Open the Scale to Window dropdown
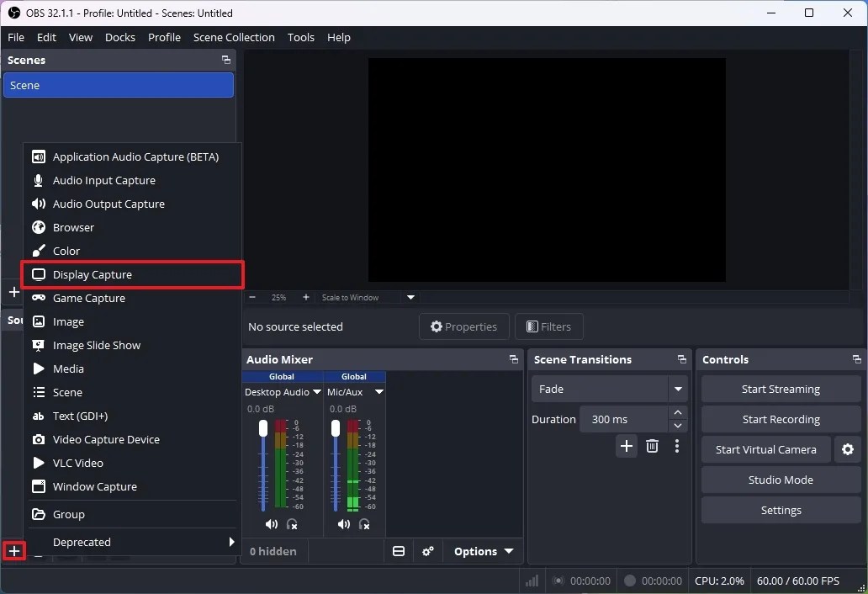 410,297
